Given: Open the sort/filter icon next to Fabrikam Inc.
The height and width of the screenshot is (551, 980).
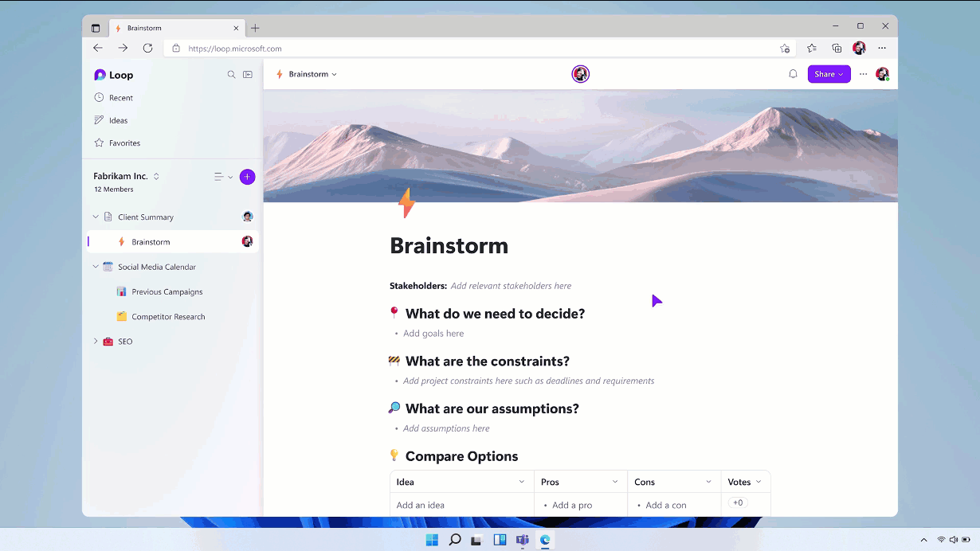Looking at the screenshot, I should coord(218,176).
